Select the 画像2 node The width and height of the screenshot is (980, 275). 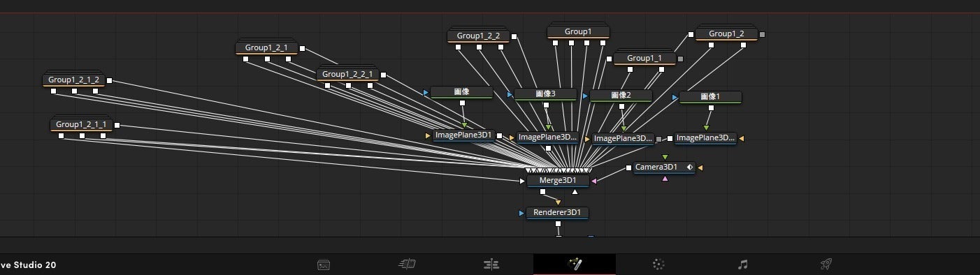point(621,96)
